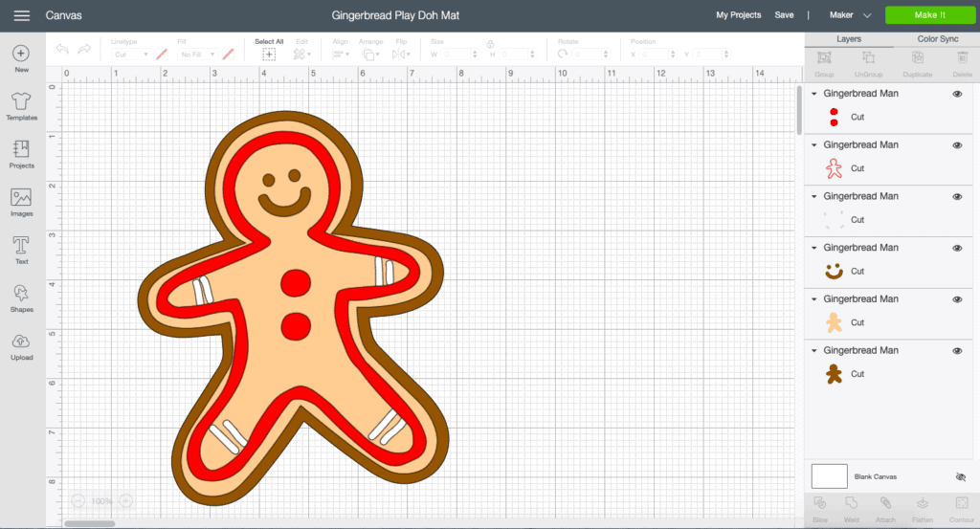Image resolution: width=980 pixels, height=529 pixels.
Task: Show the hidden Blank Canvas layer
Action: (961, 476)
